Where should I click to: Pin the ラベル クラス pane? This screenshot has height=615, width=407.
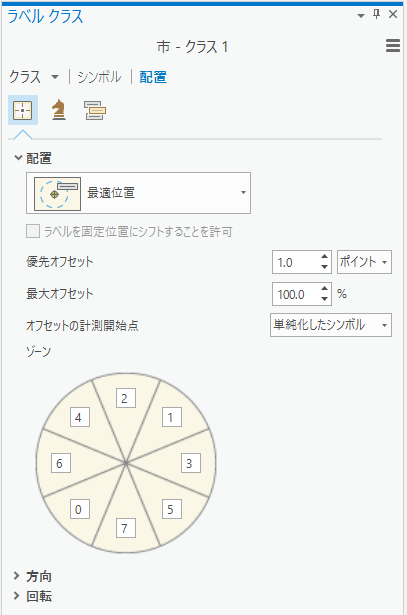376,15
